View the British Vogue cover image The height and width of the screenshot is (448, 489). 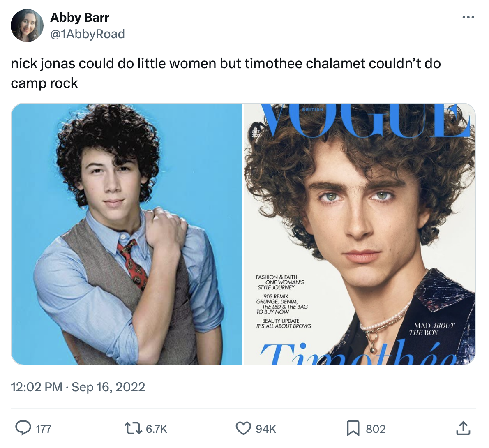point(359,234)
